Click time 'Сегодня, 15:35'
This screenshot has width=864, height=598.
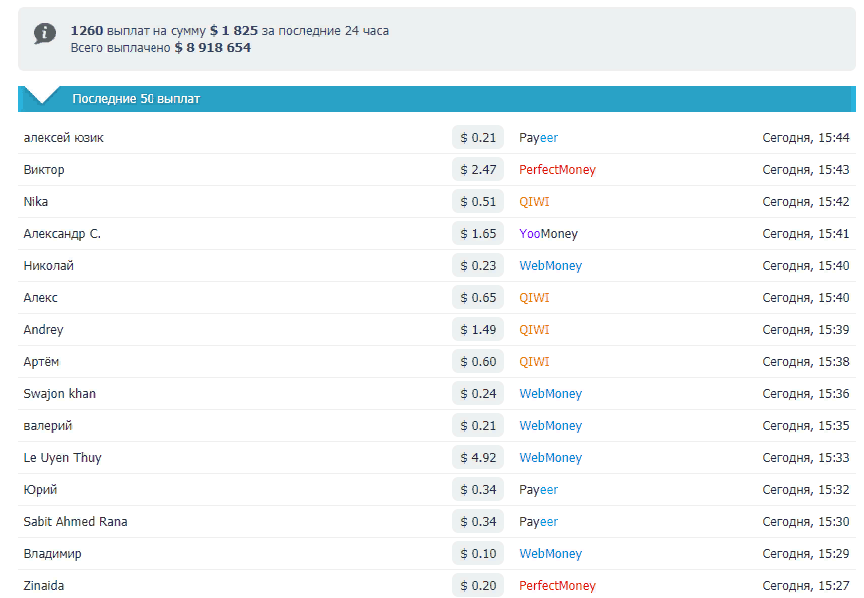tap(806, 425)
